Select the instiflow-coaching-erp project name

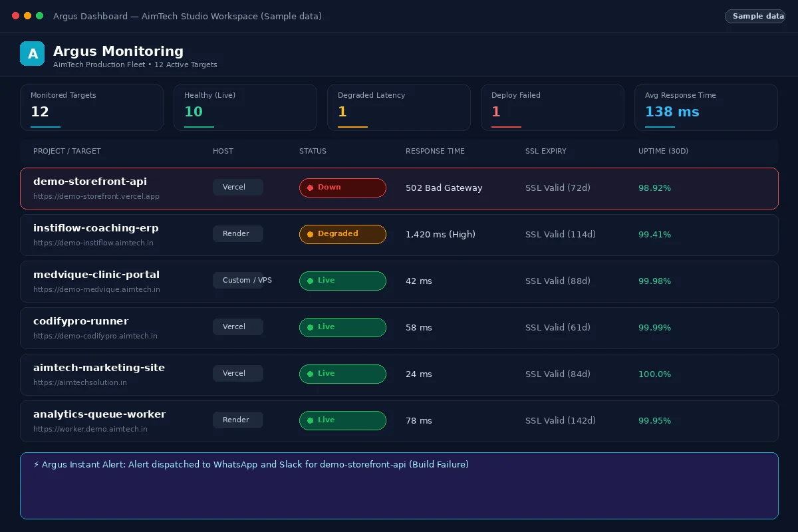pos(96,227)
